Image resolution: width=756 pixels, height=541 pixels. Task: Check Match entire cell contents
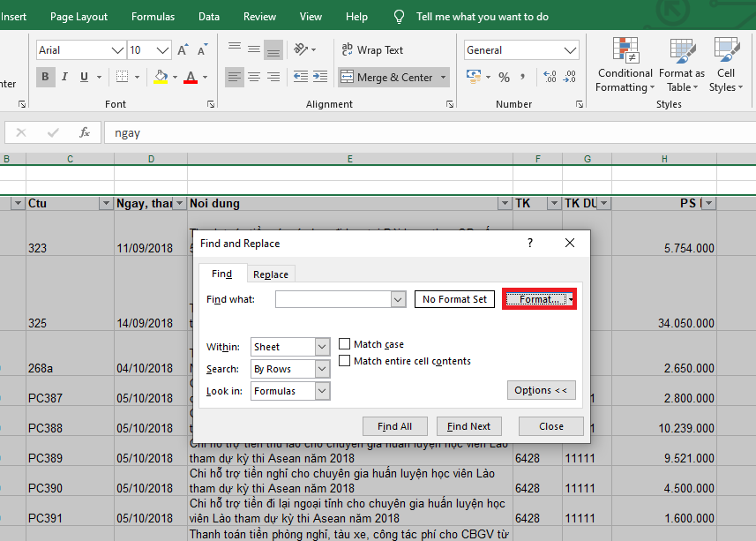346,361
